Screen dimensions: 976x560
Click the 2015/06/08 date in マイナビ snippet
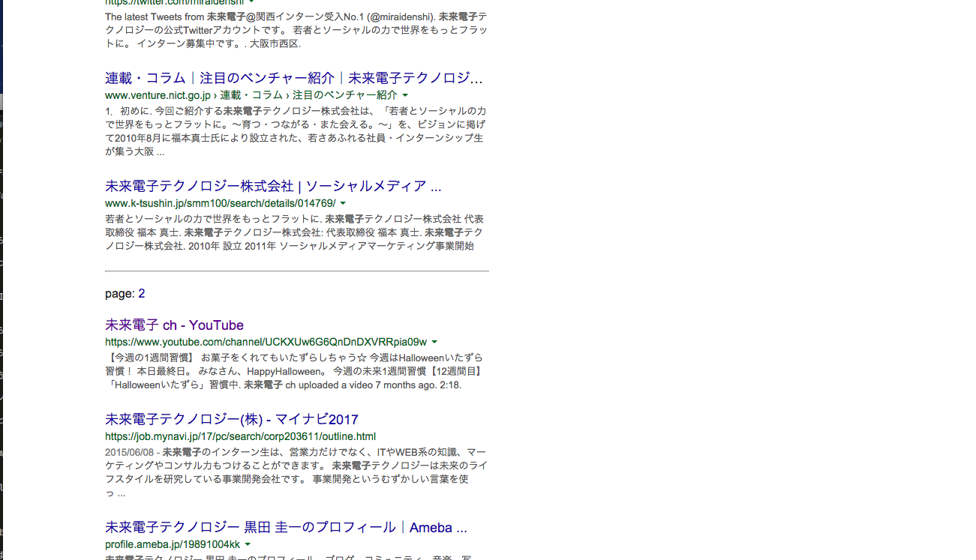coord(129,452)
